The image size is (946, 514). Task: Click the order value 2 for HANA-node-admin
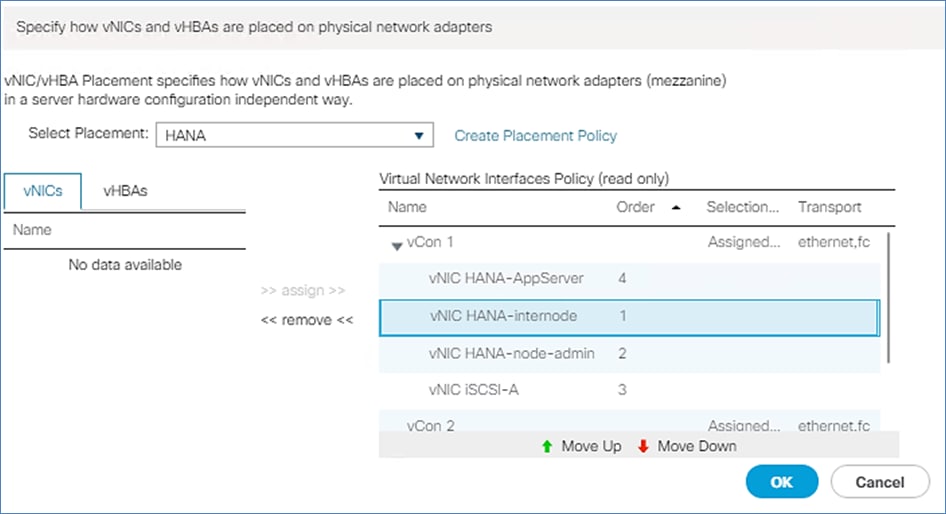click(x=622, y=354)
